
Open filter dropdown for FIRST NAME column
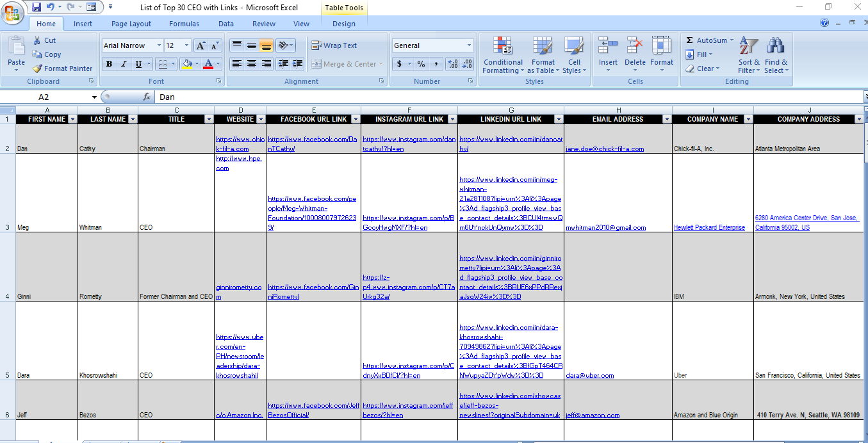[72, 119]
